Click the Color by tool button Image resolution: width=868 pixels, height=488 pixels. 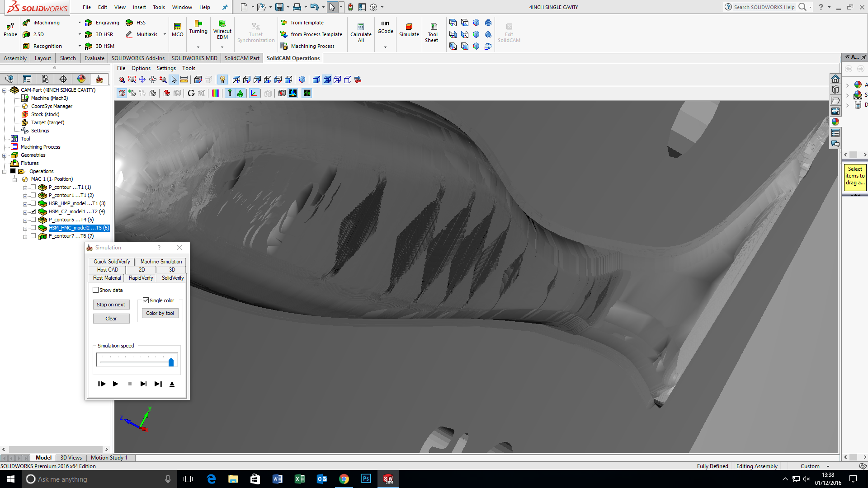160,313
